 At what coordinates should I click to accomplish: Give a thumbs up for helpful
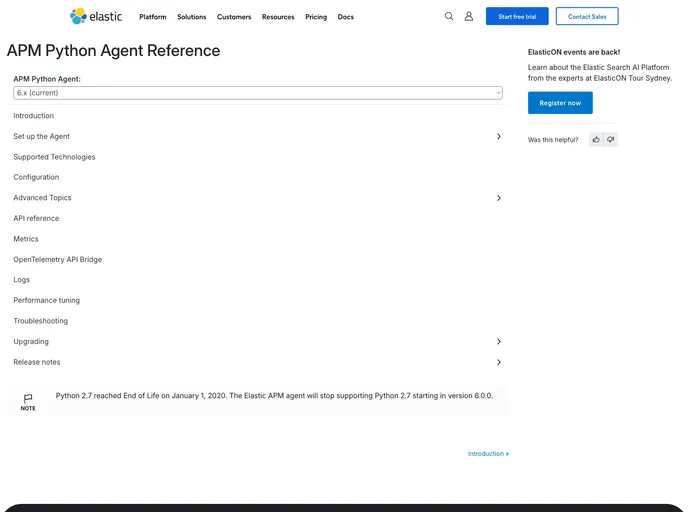[x=596, y=140]
